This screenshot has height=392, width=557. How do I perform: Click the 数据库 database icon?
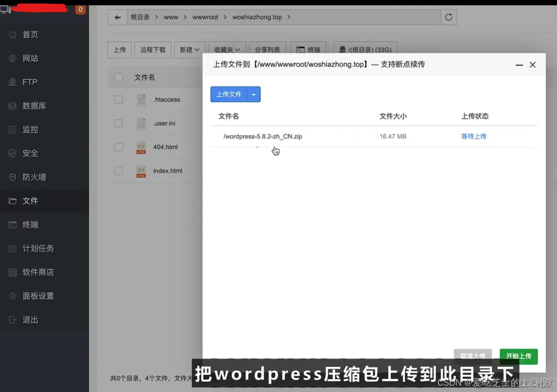(x=13, y=106)
